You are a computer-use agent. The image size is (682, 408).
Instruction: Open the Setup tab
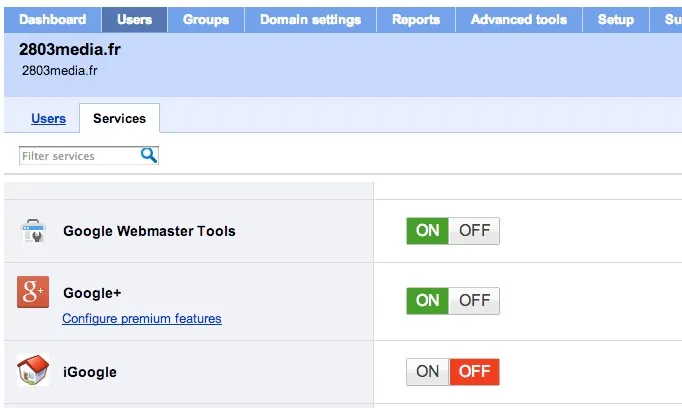pyautogui.click(x=616, y=20)
